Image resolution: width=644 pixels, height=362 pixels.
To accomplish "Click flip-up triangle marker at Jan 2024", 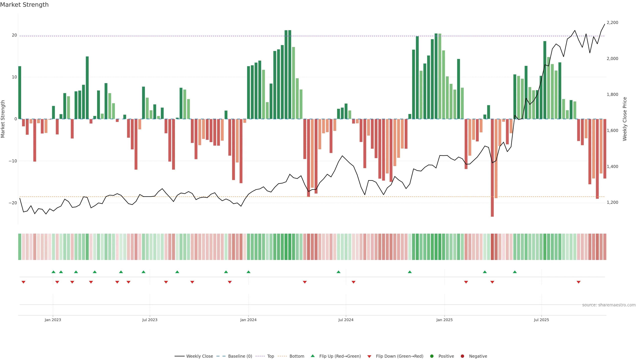I will click(248, 272).
